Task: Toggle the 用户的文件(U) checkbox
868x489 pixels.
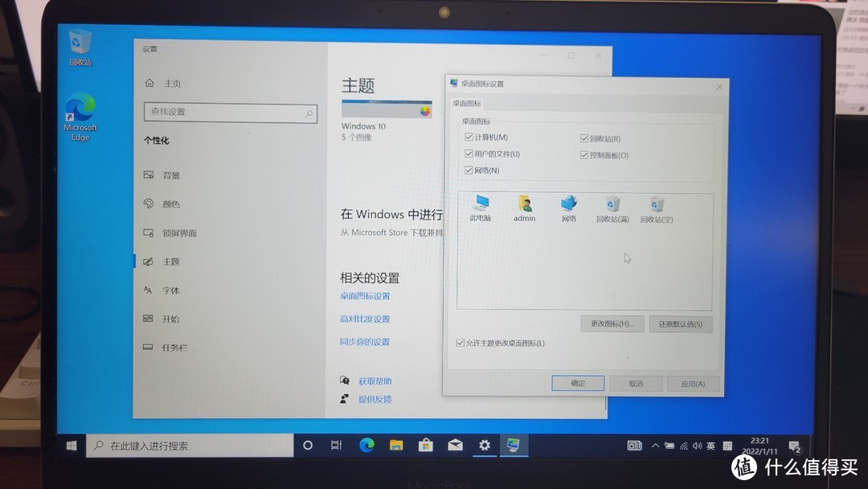Action: pos(469,154)
